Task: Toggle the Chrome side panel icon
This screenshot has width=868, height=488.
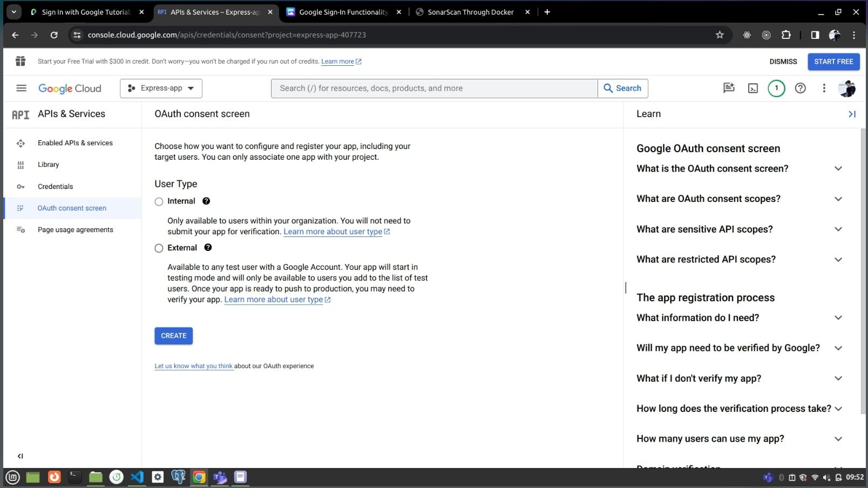Action: click(815, 35)
